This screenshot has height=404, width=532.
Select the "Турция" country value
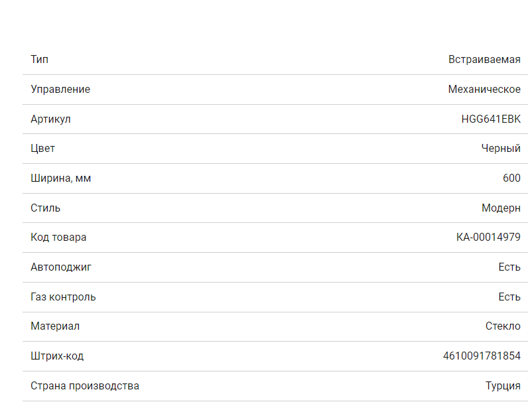click(x=503, y=386)
